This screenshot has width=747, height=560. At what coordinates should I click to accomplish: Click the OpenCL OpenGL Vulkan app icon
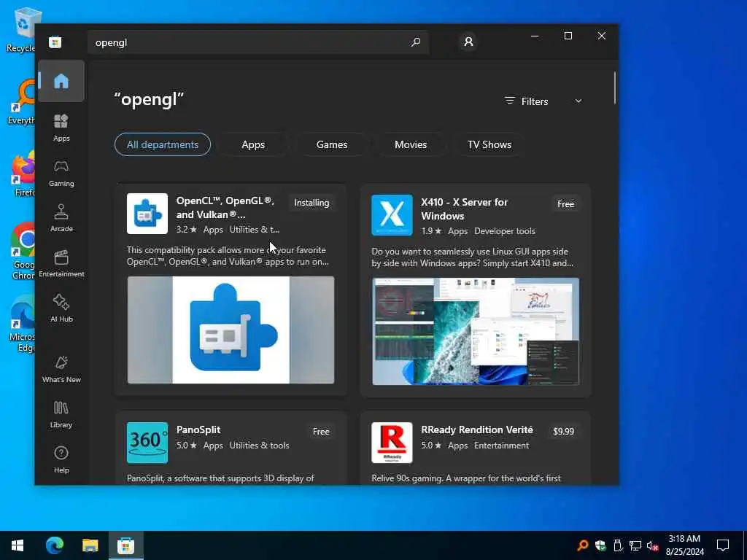click(x=147, y=214)
